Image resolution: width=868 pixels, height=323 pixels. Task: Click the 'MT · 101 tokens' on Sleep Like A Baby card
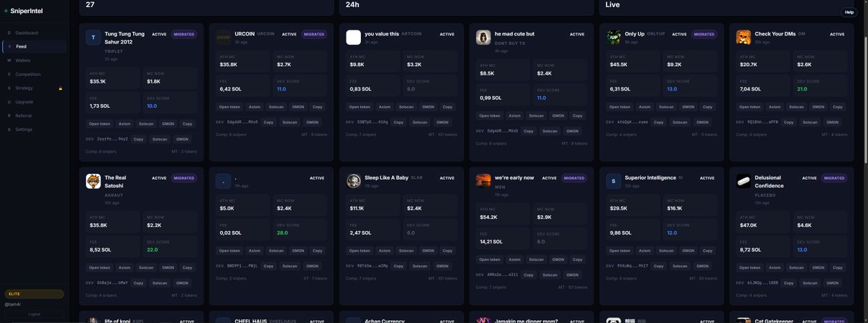443,277
